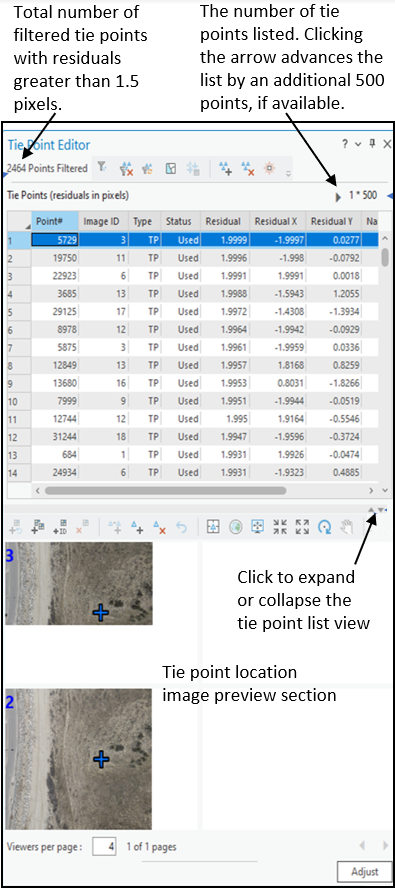Click the Adjust button

tap(364, 871)
